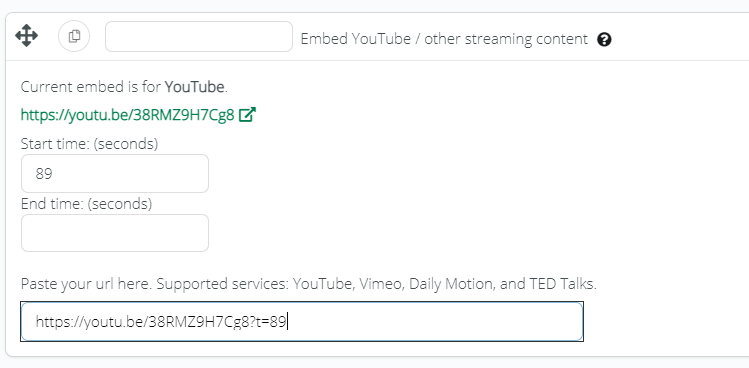Click into the Start time seconds field
749x368 pixels.
tap(115, 173)
